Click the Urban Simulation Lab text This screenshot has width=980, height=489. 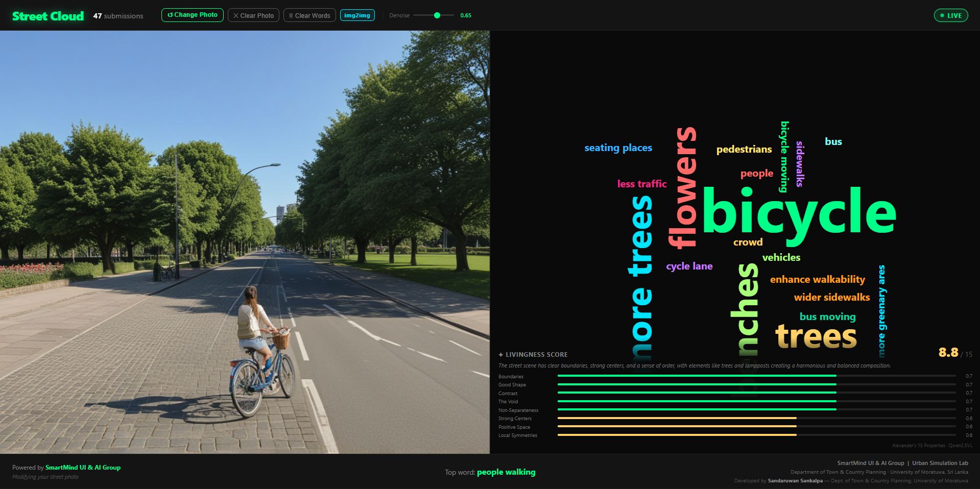pos(940,463)
